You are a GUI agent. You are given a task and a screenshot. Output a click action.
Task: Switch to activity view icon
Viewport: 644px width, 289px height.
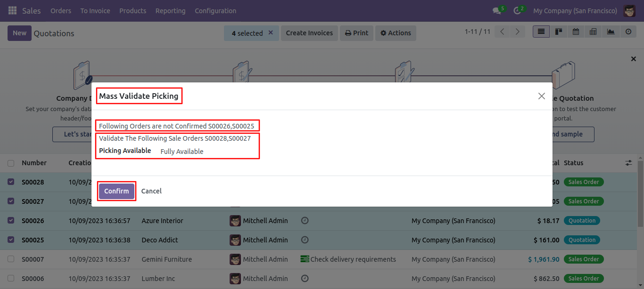pos(628,32)
